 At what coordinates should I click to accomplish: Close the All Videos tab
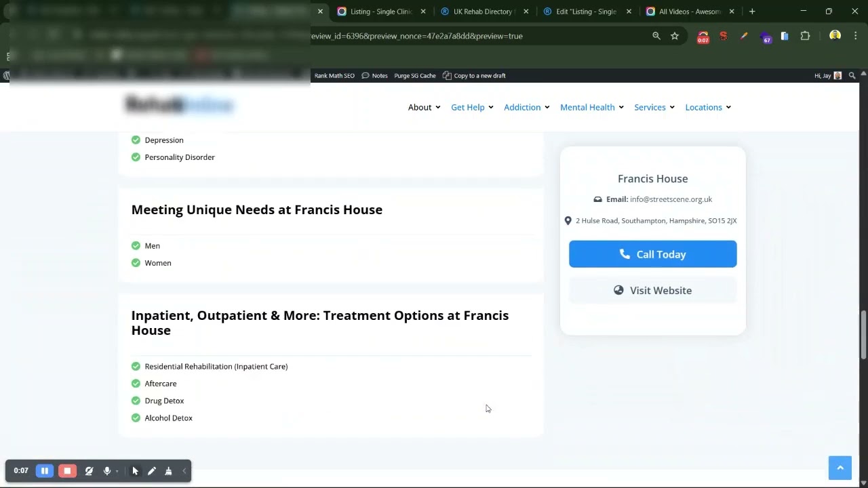pos(731,12)
